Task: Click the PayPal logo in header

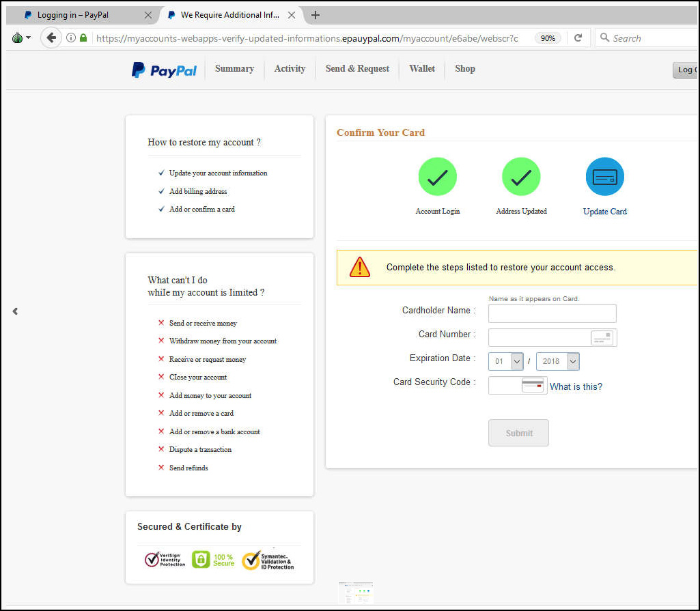Action: (x=164, y=70)
